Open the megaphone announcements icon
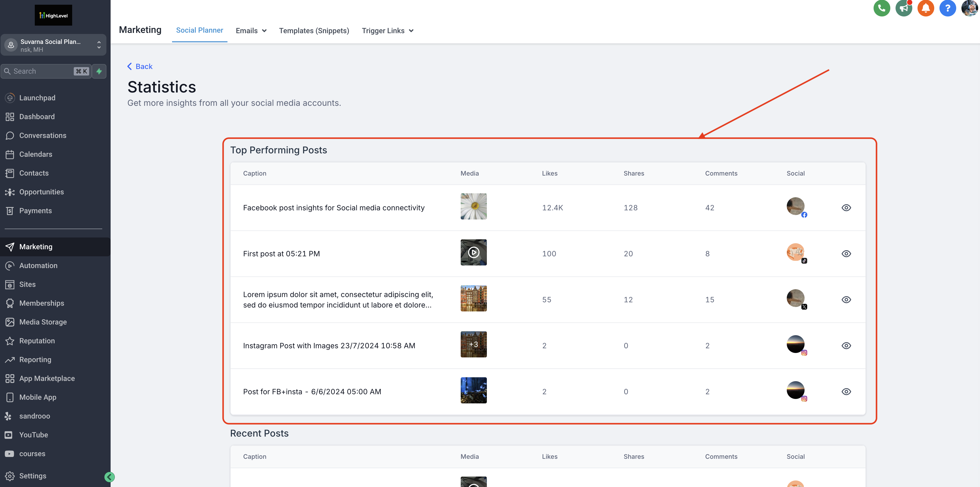The image size is (980, 487). [904, 8]
